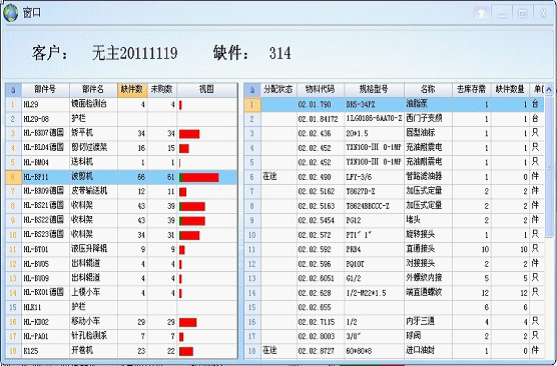Select the HLK11 护栏 row
Image resolution: width=557 pixels, height=366 pixels.
[x=121, y=308]
